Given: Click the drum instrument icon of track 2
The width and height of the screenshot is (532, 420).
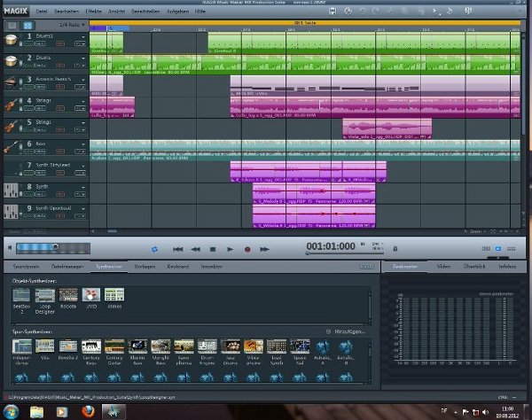Looking at the screenshot, I should (11, 62).
